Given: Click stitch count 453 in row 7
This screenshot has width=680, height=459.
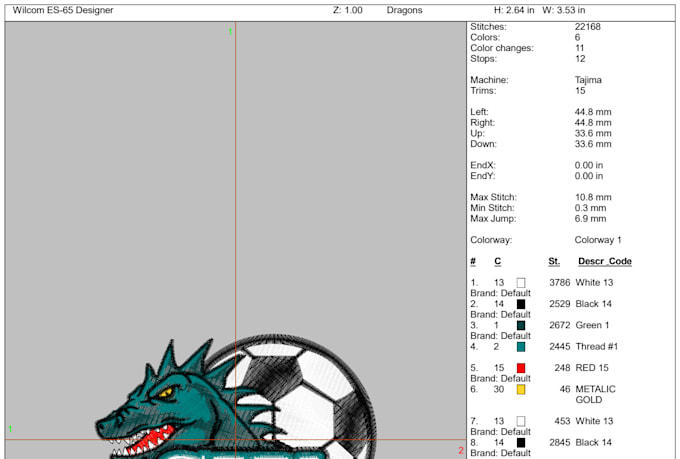Looking at the screenshot, I should coord(562,421).
